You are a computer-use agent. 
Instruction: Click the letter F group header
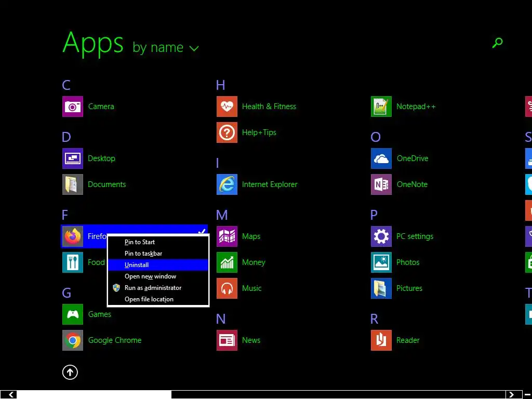click(65, 215)
